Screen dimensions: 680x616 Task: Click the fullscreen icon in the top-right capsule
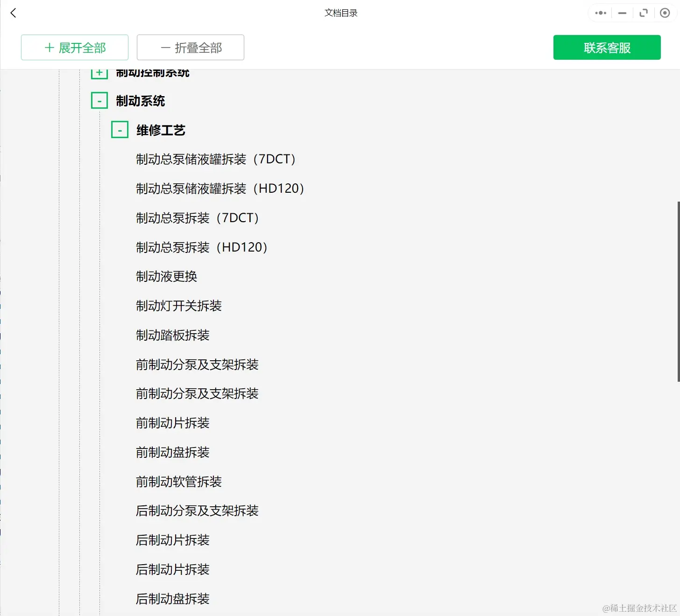[644, 13]
